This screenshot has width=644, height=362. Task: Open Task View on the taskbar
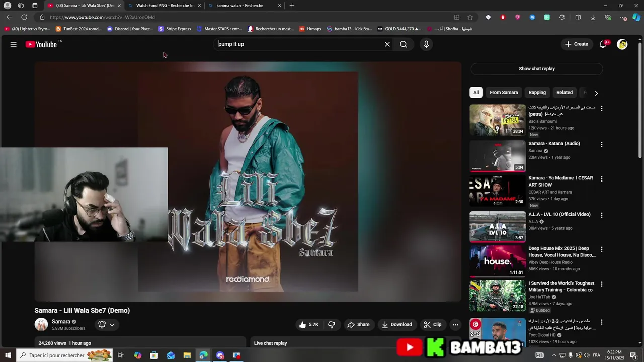pyautogui.click(x=121, y=355)
